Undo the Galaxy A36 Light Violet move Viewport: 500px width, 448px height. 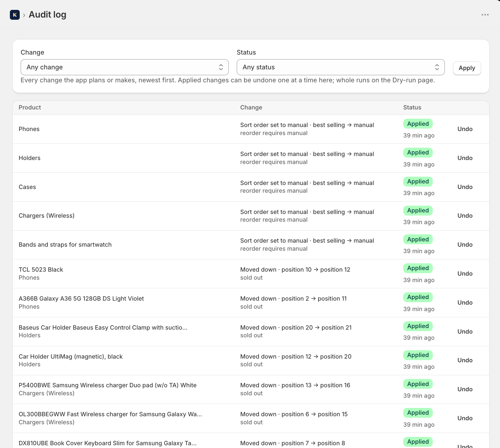click(x=465, y=303)
